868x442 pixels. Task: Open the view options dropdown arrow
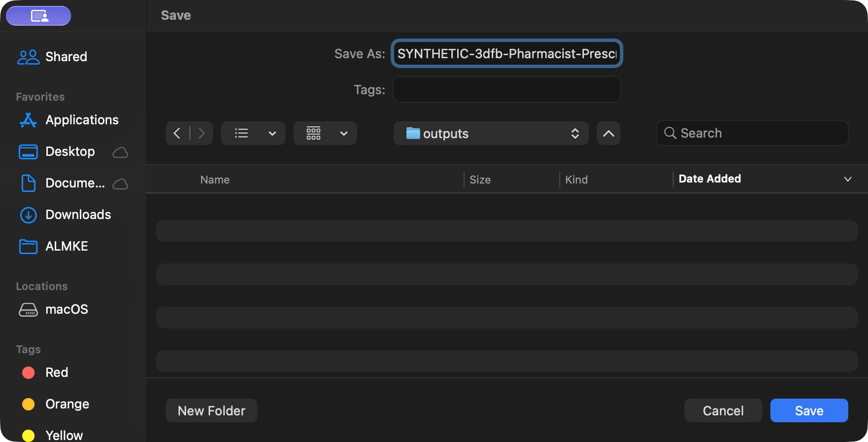[272, 133]
